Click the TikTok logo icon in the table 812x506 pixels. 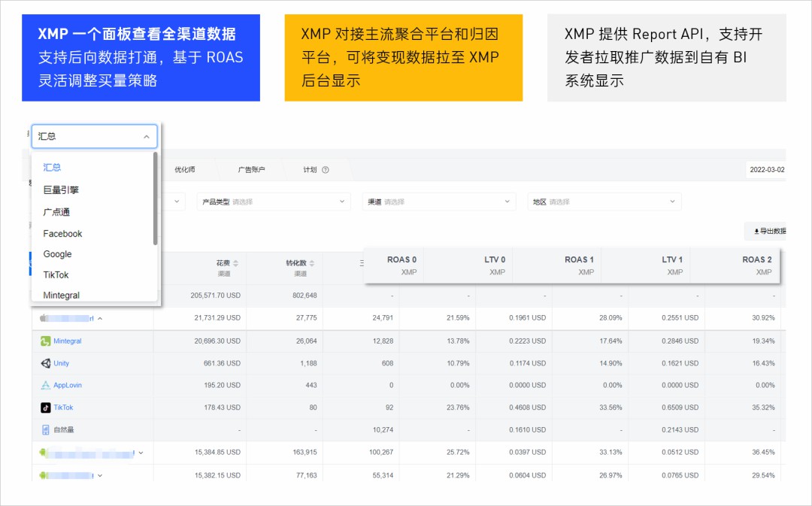(x=46, y=408)
